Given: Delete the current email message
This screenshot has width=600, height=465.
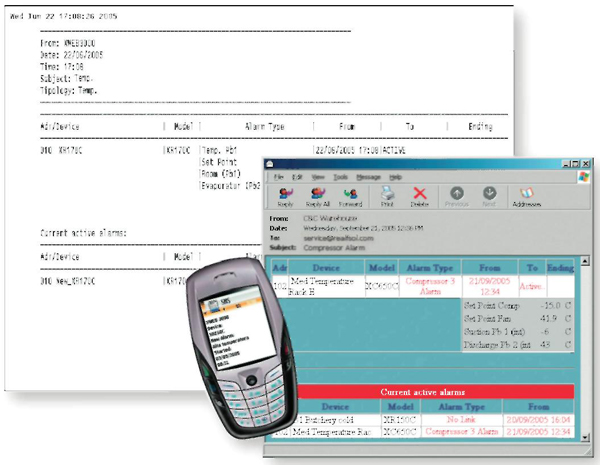Looking at the screenshot, I should (420, 196).
